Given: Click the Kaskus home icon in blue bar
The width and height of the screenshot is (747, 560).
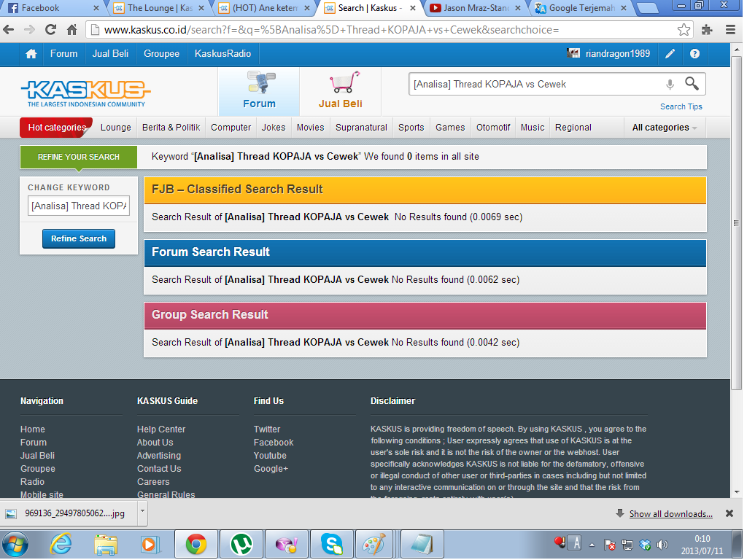Looking at the screenshot, I should [x=31, y=54].
